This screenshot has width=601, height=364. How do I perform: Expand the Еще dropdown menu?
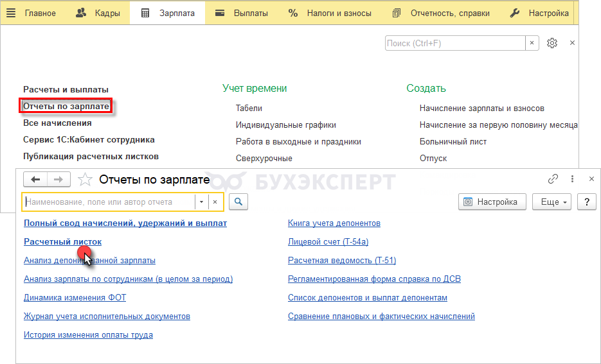click(552, 202)
